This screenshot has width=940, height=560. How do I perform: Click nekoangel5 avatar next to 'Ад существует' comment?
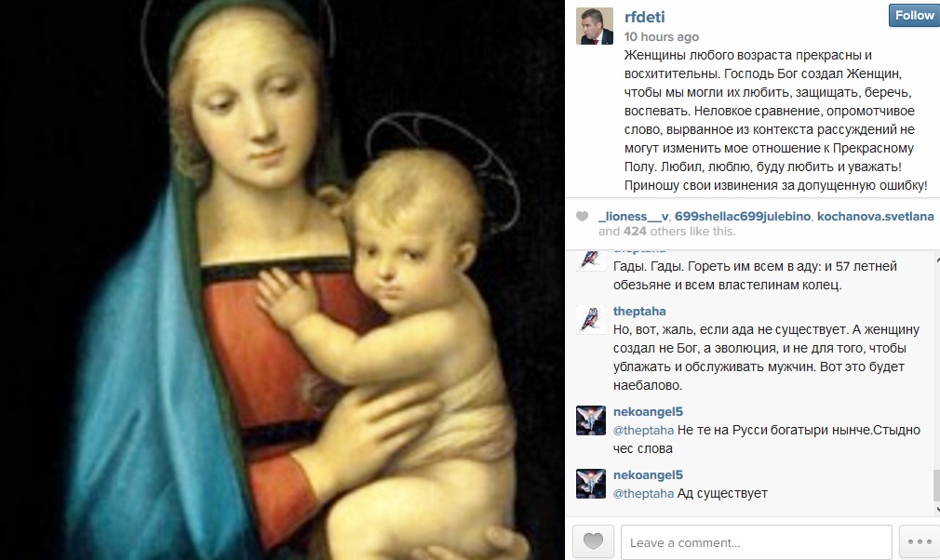[x=591, y=484]
